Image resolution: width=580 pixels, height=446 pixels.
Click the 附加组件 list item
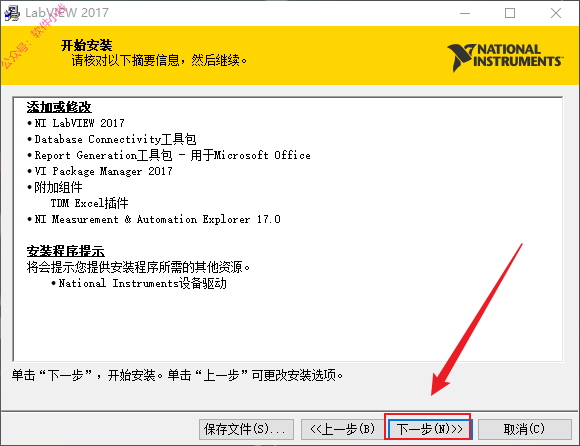click(x=55, y=187)
